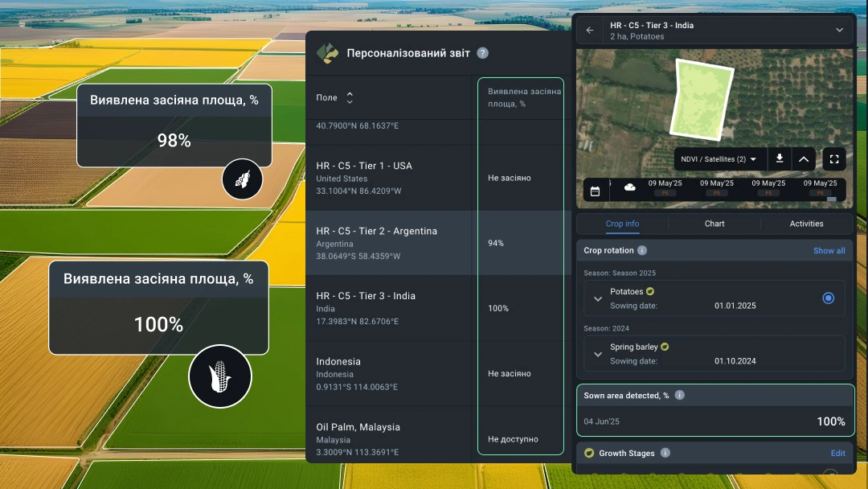Screen dimensions: 868x489
Task: Enter fullscreen map view
Action: point(833,159)
